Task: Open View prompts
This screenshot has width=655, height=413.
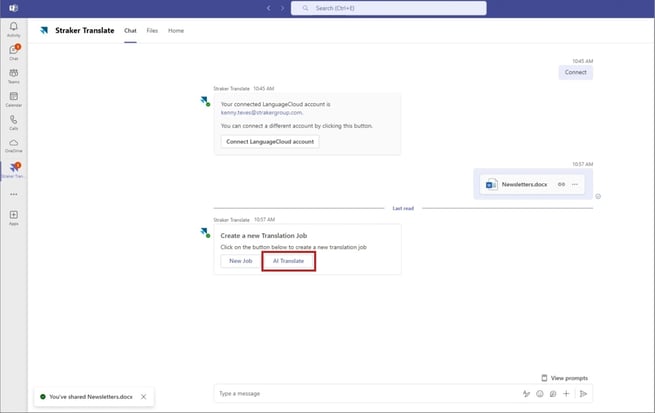Action: [564, 378]
